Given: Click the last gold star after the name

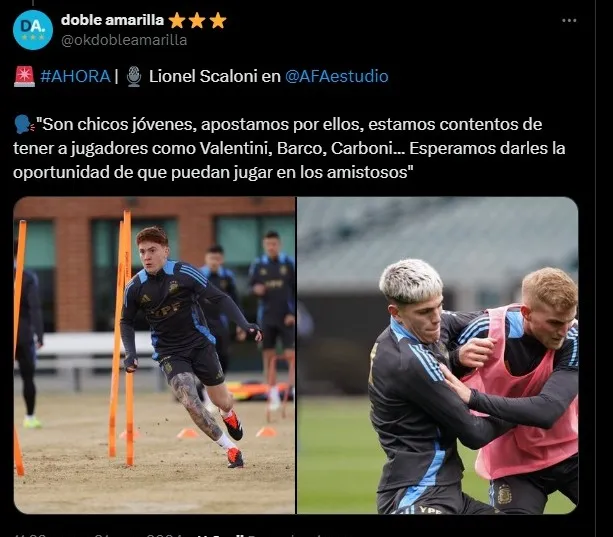Looking at the screenshot, I should [217, 20].
